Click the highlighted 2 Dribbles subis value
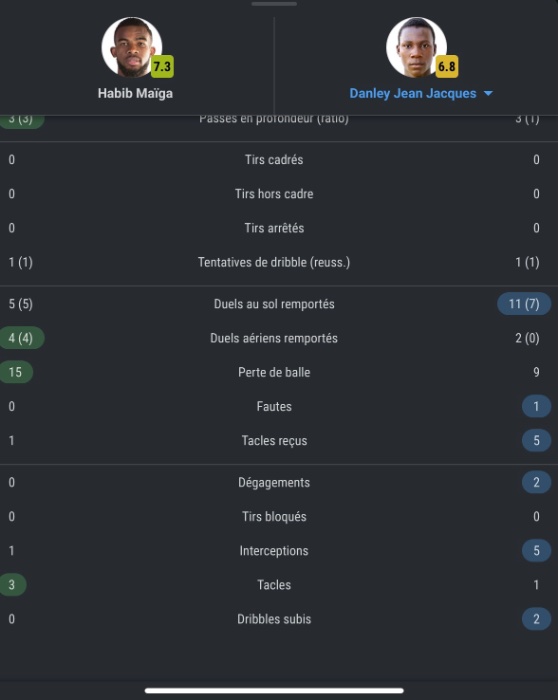This screenshot has width=558, height=700. click(537, 619)
